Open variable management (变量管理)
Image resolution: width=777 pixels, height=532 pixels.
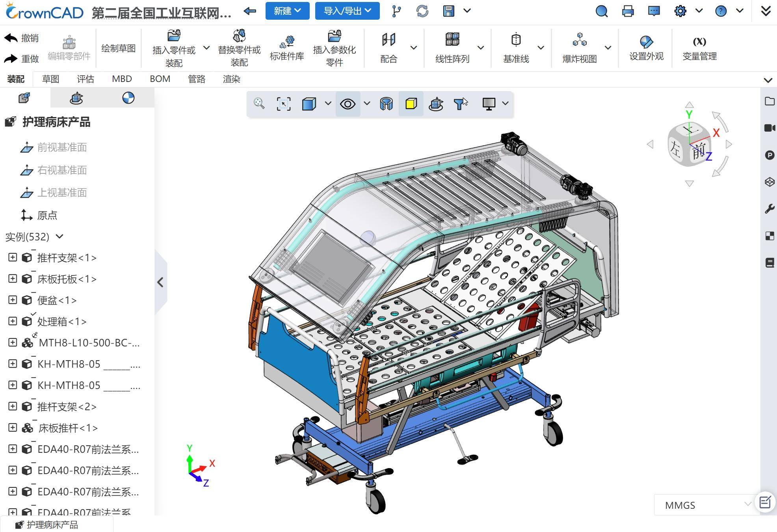(x=699, y=48)
